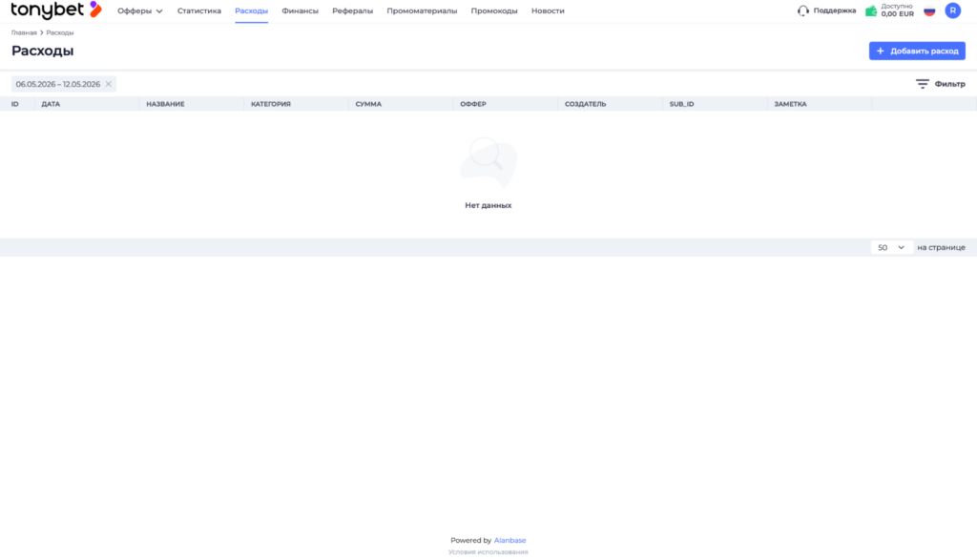Open the date range 06.05.2026 – 12.05.2026 filter
The image size is (977, 560).
pos(58,84)
